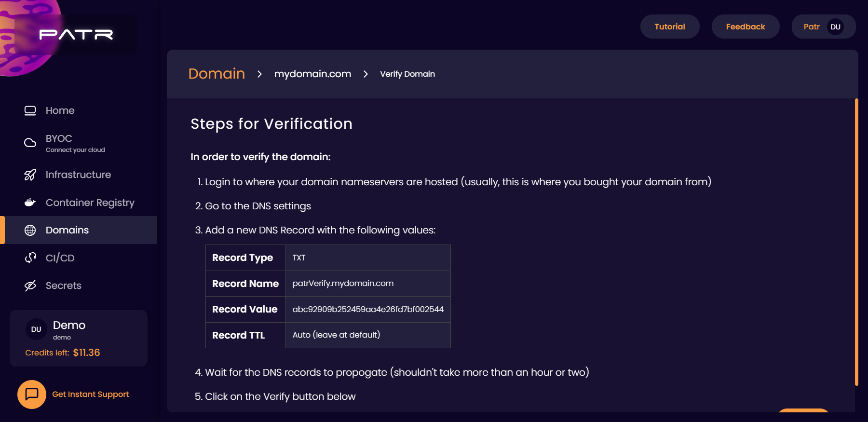This screenshot has height=422, width=868.
Task: Click the TXT record type value
Action: click(x=299, y=258)
